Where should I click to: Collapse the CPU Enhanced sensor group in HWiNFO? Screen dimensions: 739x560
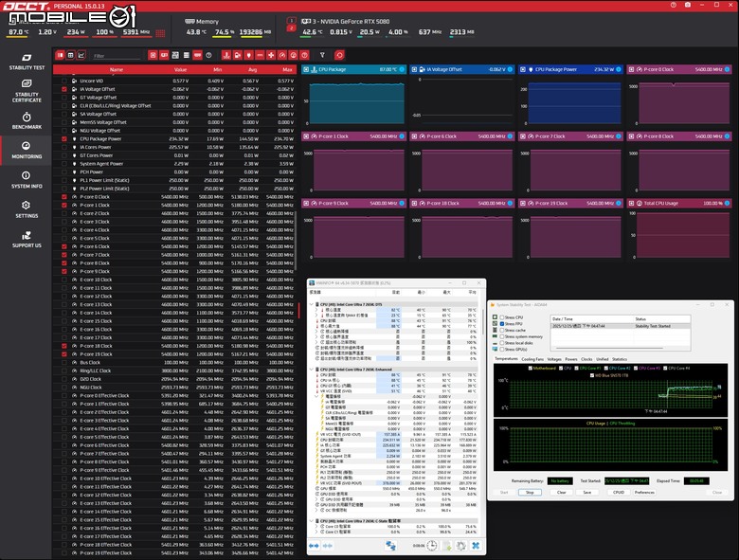click(311, 370)
